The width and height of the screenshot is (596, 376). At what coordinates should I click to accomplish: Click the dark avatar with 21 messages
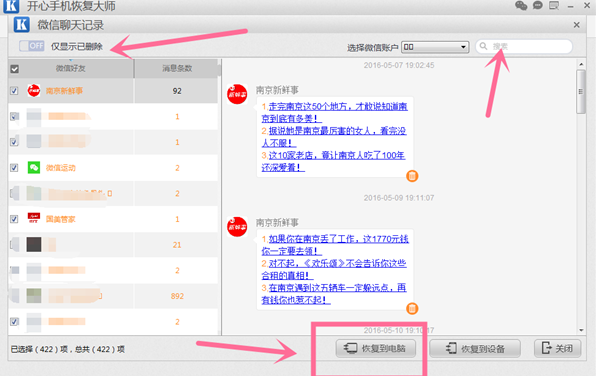pos(34,244)
